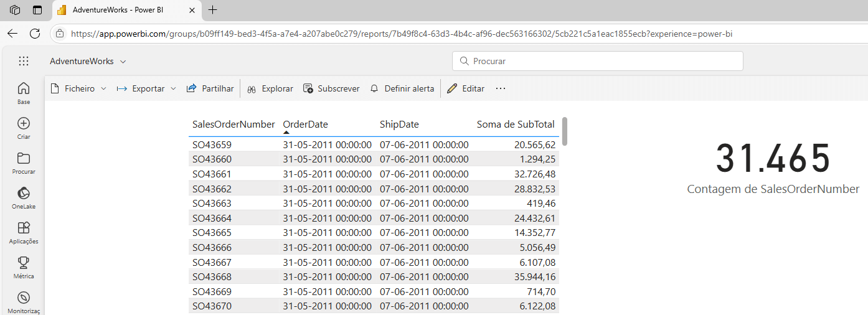Click the Contagem de SalesOrderNumber label
This screenshot has height=315, width=868.
[773, 189]
